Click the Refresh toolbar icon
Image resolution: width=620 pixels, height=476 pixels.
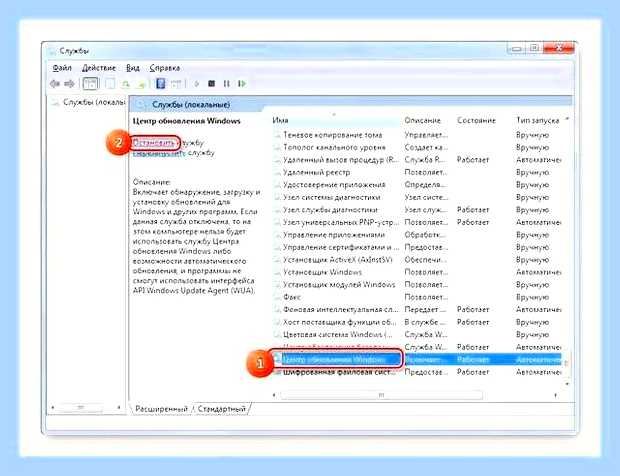coord(126,84)
